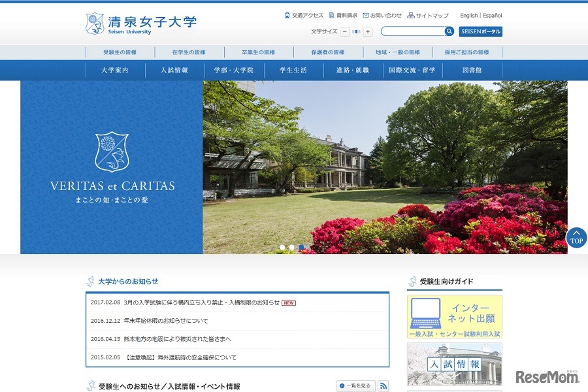
Task: Increase text size with the + button
Action: point(368,31)
